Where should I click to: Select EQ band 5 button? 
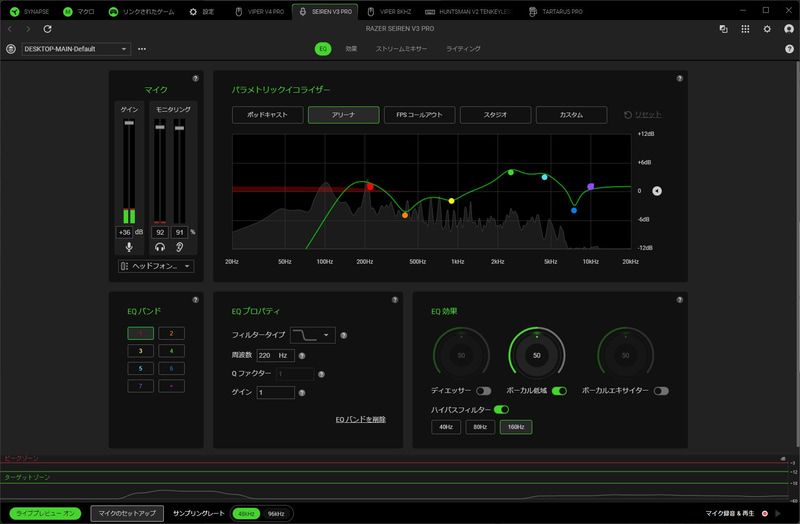(140, 368)
